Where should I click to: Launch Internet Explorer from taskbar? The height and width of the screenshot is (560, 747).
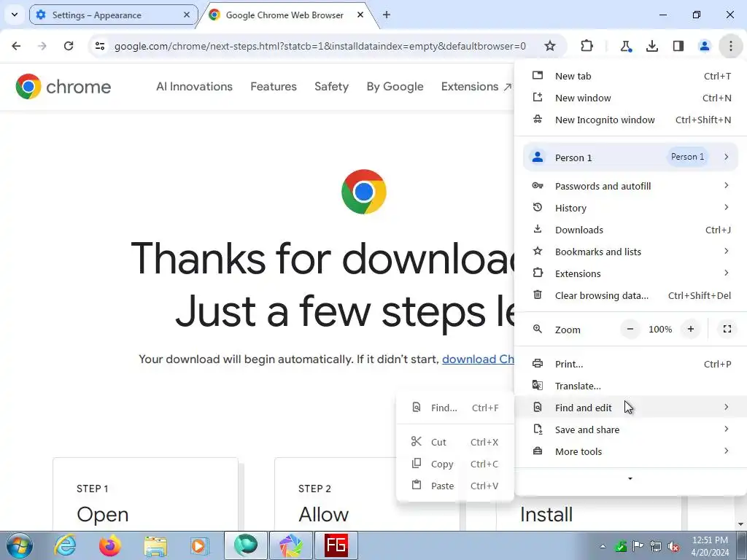[65, 545]
